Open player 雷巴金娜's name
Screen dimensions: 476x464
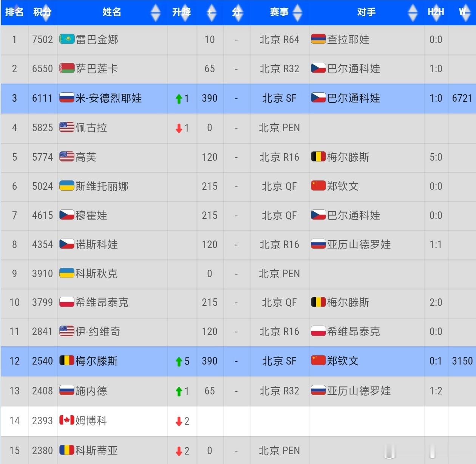point(97,39)
